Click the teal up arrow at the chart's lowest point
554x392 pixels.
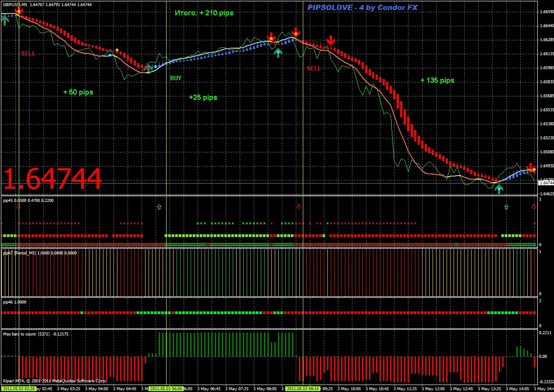[x=499, y=189]
